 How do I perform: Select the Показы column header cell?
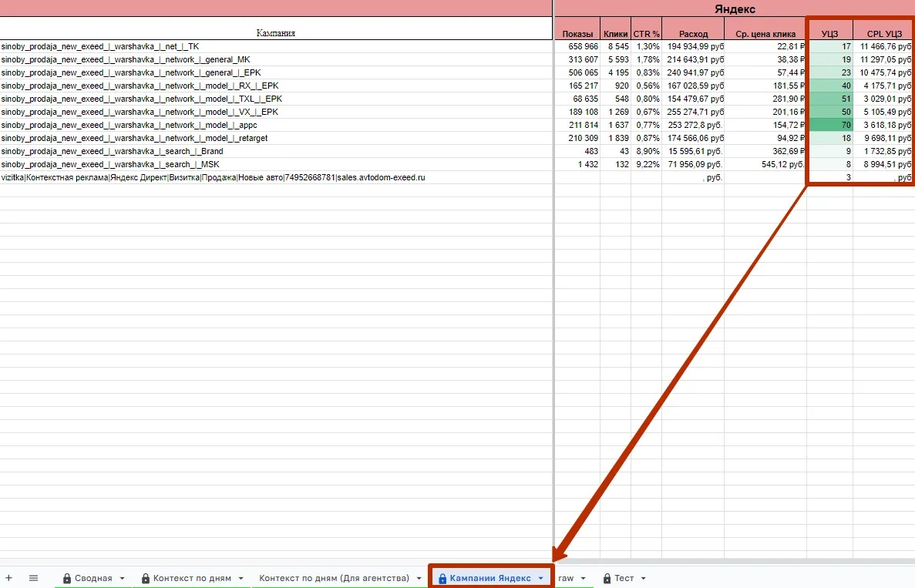point(577,34)
